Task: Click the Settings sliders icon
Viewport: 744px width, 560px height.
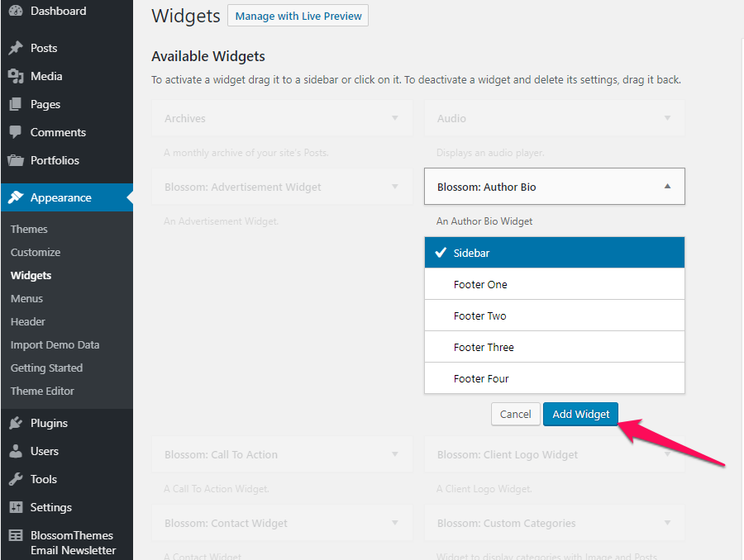Action: tap(16, 507)
